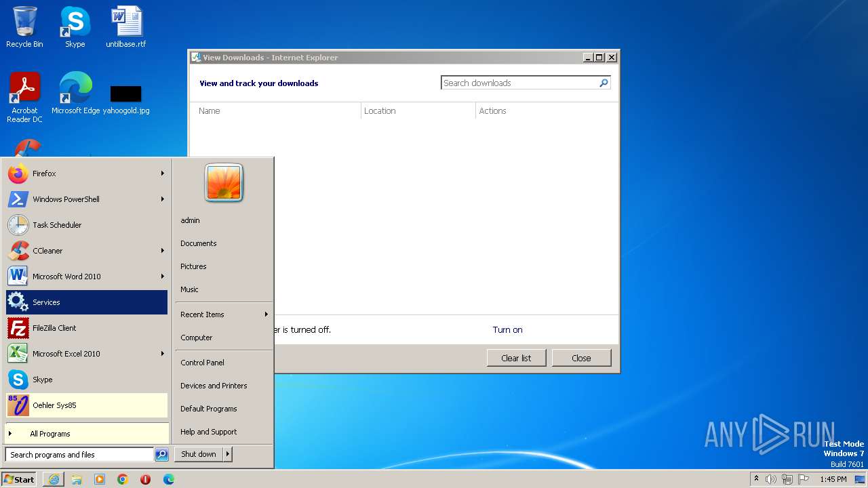
Task: Click the search magnifier in View Downloads
Action: [604, 83]
